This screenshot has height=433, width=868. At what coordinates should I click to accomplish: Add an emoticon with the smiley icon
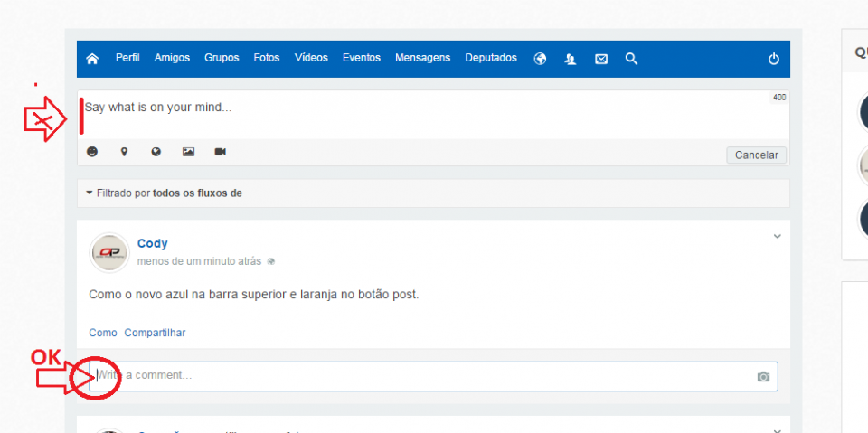point(92,152)
